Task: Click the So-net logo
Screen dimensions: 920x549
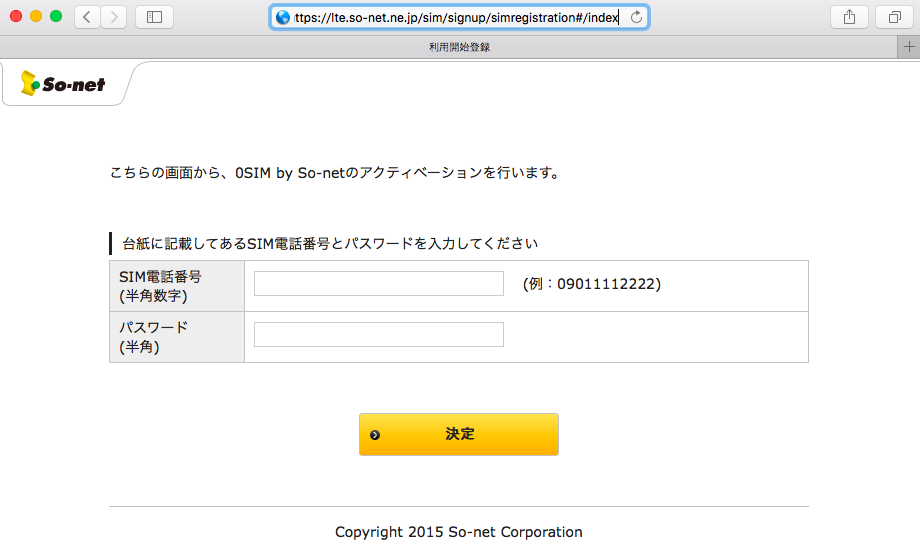Action: coord(63,84)
